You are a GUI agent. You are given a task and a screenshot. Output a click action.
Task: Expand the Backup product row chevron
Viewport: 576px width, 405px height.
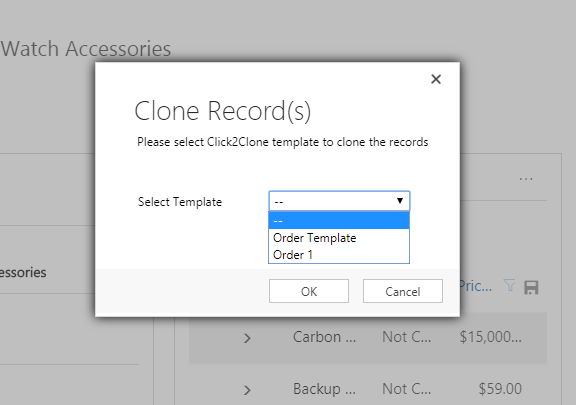(x=247, y=390)
